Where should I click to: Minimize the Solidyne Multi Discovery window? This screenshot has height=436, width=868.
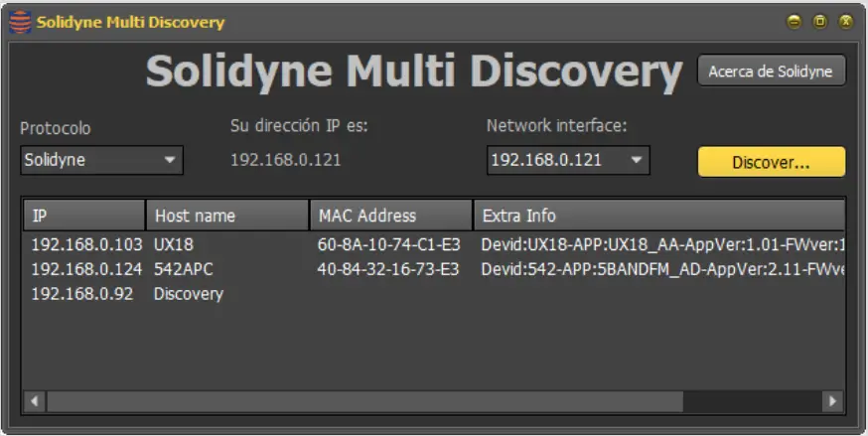click(795, 22)
